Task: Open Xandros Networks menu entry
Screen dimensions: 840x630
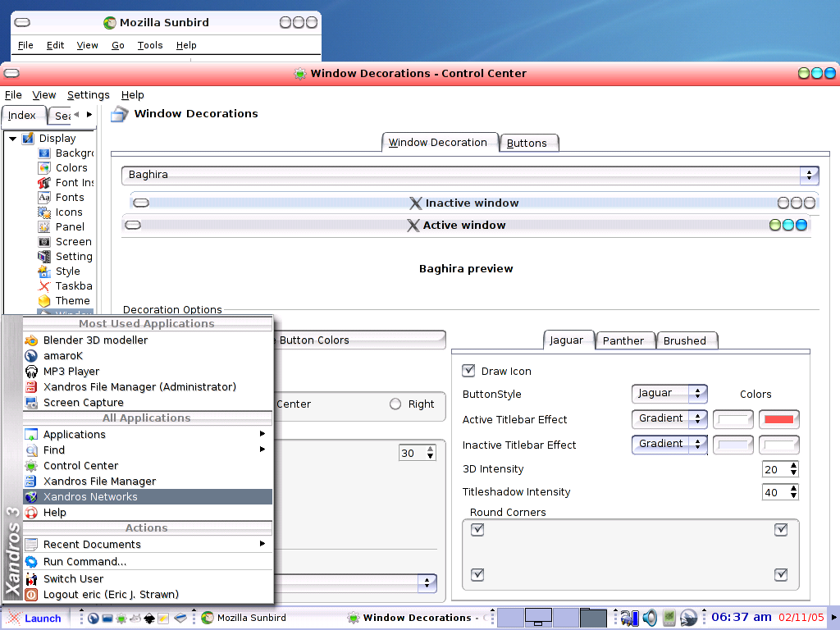Action: pos(148,496)
